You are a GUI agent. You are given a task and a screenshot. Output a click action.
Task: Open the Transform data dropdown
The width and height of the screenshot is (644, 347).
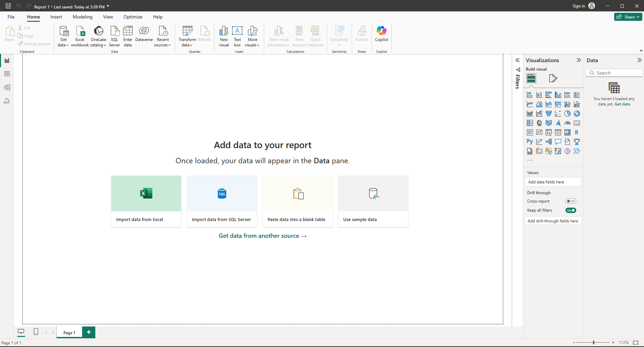(187, 36)
